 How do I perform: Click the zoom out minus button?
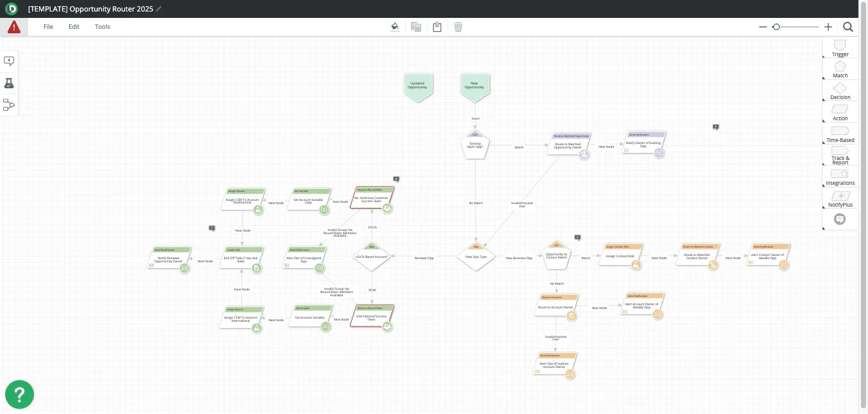click(762, 27)
